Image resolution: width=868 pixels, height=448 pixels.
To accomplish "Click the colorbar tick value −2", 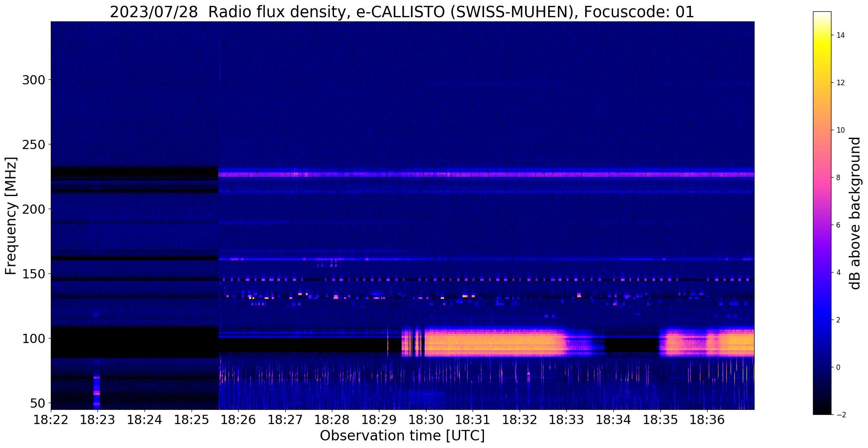I will pos(841,415).
